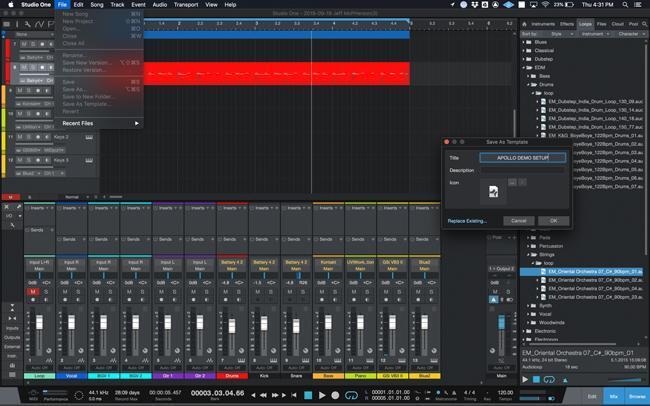This screenshot has width=650, height=406.
Task: Click the Stop button in the transport bar
Action: tap(308, 395)
